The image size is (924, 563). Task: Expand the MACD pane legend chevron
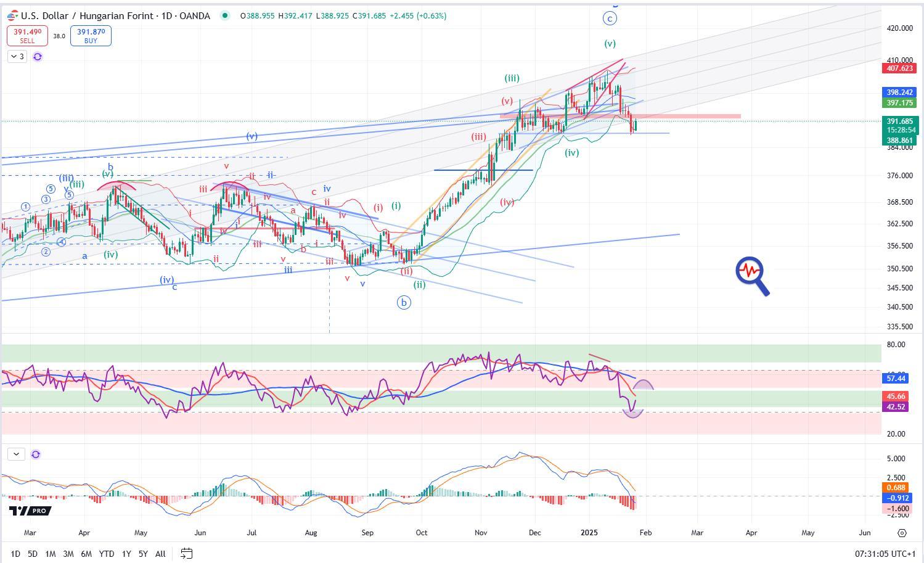click(16, 454)
